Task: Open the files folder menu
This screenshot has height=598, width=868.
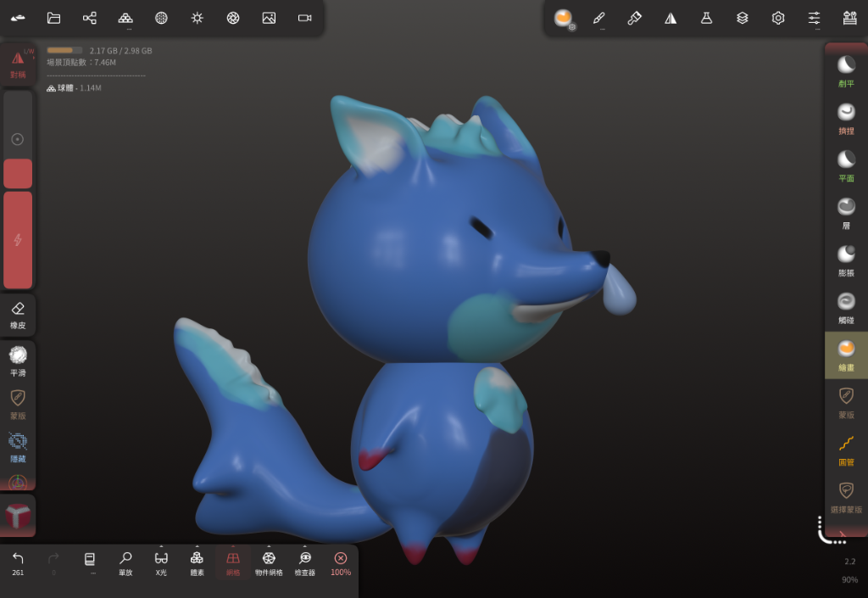Action: (53, 19)
